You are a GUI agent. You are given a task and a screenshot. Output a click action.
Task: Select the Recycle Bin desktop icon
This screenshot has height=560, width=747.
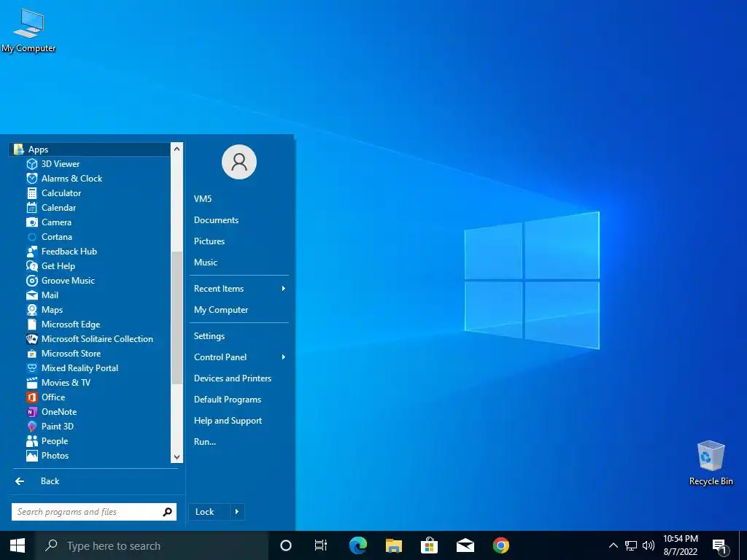point(711,463)
